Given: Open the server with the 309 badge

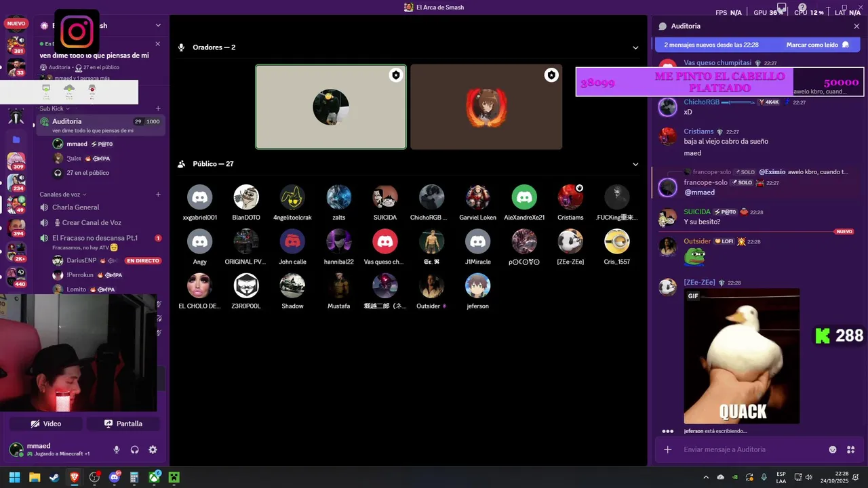Looking at the screenshot, I should tap(16, 161).
